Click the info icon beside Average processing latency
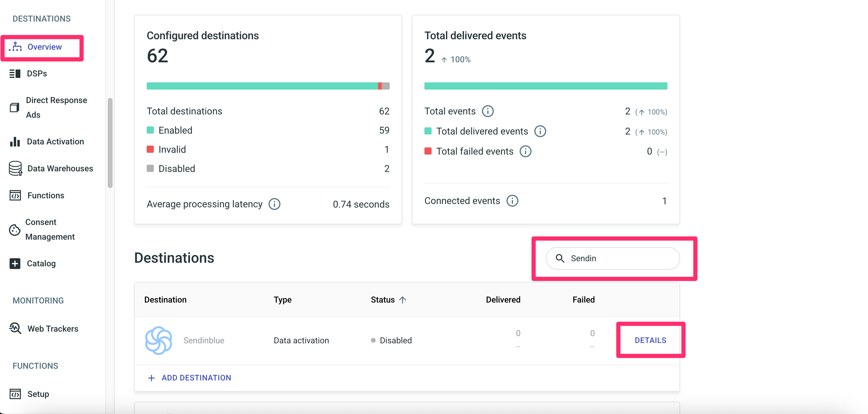The width and height of the screenshot is (868, 414). click(274, 204)
